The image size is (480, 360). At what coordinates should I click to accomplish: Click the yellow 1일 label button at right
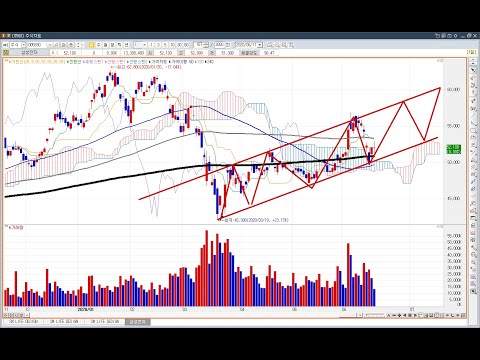(x=472, y=52)
